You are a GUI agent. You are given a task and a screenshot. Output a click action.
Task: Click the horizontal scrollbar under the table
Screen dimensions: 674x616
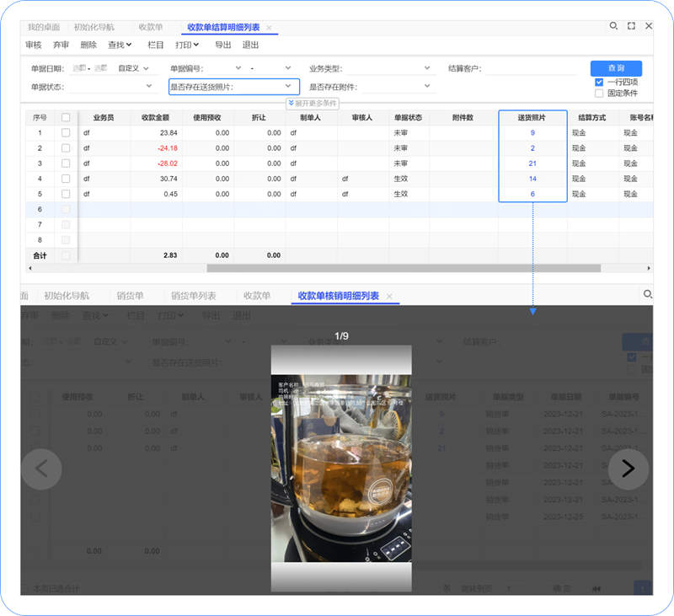[403, 268]
